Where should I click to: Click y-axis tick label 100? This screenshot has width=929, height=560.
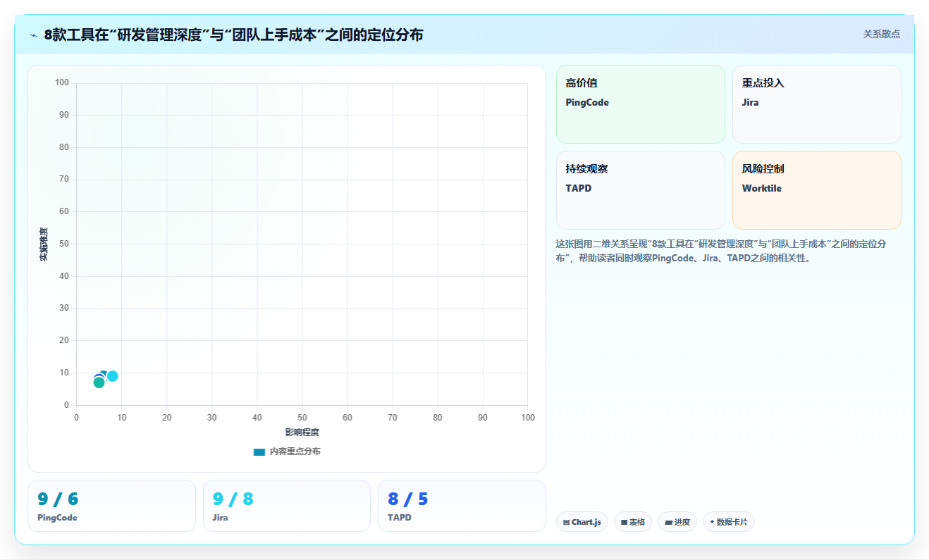(x=62, y=83)
